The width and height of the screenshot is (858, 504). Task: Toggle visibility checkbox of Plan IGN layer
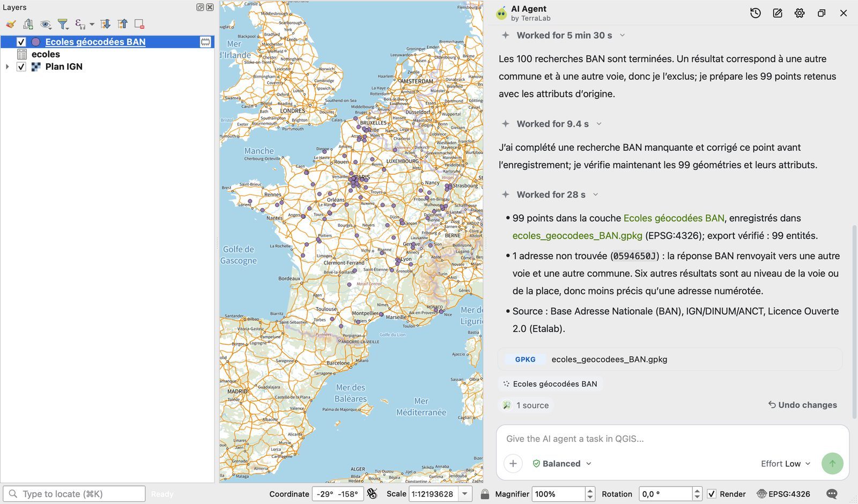pyautogui.click(x=21, y=67)
